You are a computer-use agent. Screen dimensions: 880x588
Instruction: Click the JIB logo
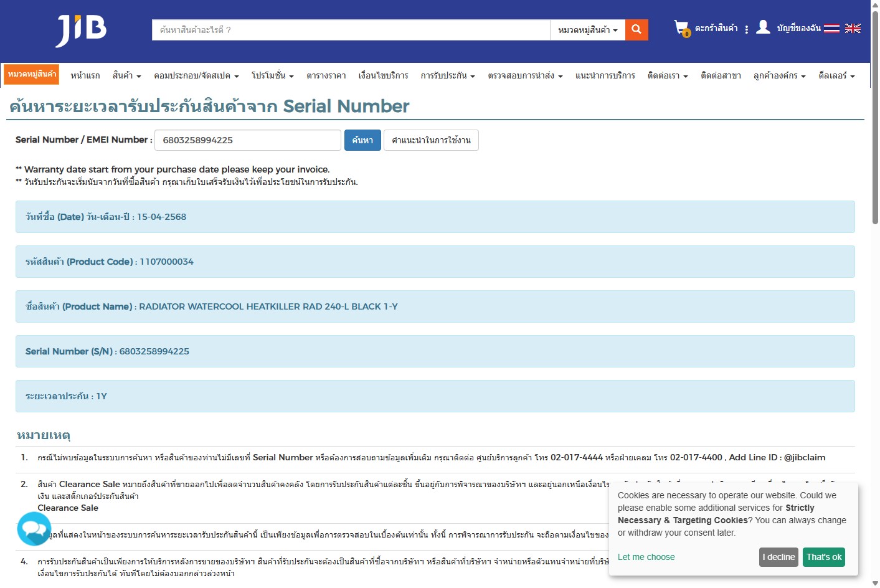81,31
